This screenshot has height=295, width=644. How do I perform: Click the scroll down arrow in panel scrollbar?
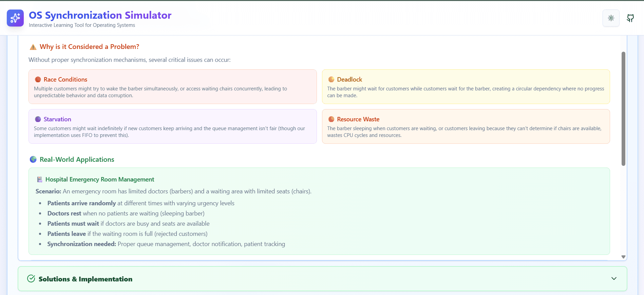(x=623, y=257)
